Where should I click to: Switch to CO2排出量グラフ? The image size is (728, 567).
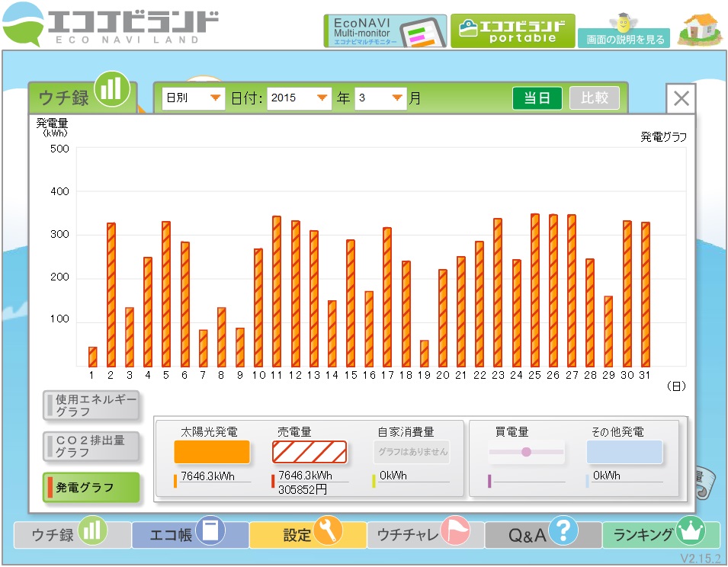coord(91,447)
